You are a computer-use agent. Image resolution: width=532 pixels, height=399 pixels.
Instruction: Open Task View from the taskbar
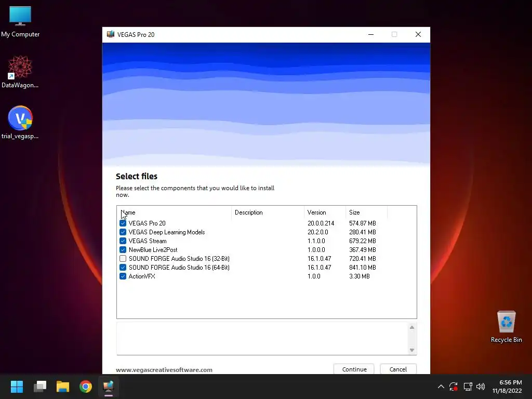coord(40,387)
